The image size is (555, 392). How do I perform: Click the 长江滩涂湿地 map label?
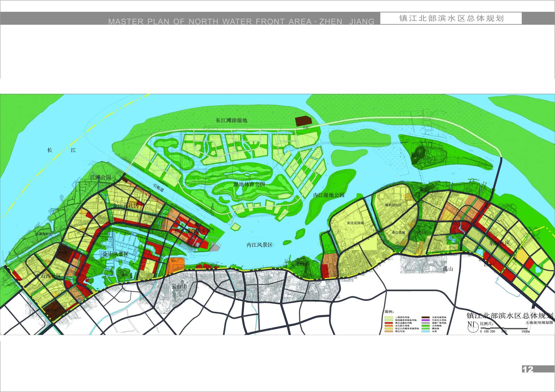tap(232, 120)
